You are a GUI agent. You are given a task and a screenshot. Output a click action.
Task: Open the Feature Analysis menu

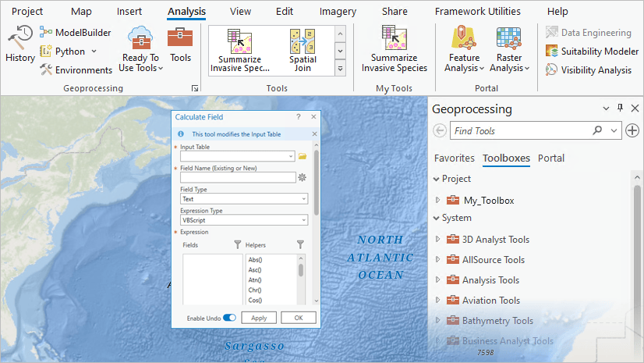click(464, 48)
